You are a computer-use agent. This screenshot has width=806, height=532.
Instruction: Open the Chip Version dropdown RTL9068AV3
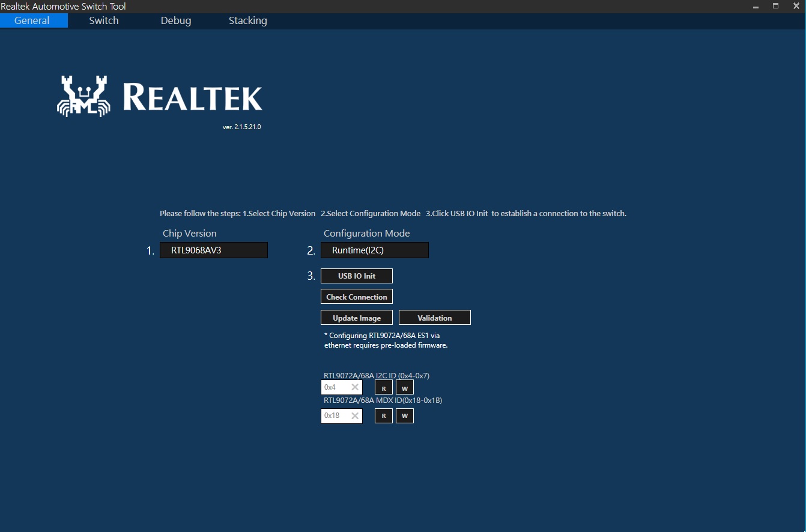pyautogui.click(x=214, y=250)
